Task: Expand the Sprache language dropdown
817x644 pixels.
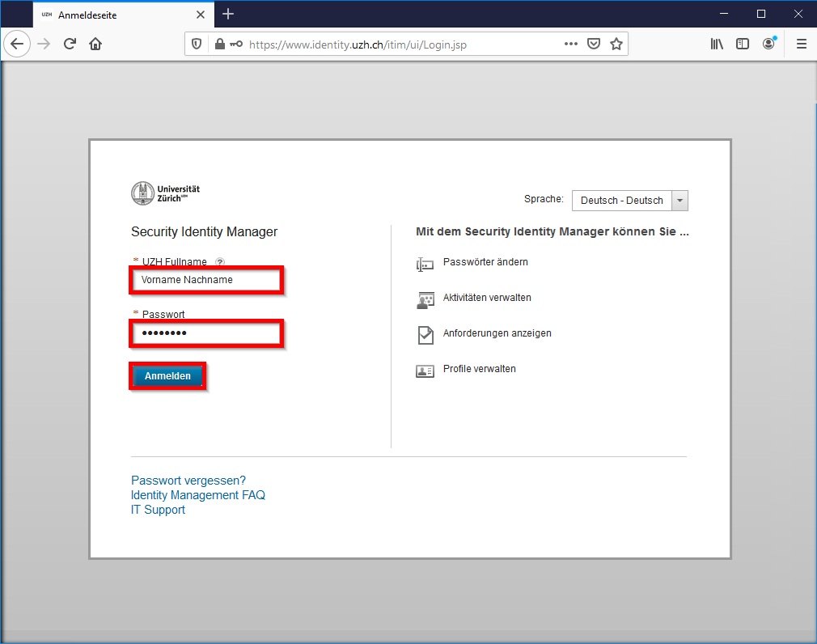Action: pyautogui.click(x=679, y=201)
